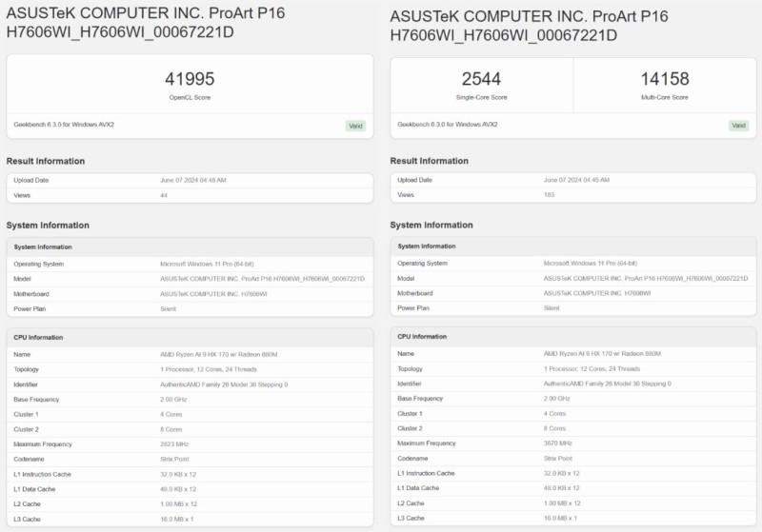
Task: Click the 3670 MHz maximum frequency value
Action: pyautogui.click(x=559, y=443)
